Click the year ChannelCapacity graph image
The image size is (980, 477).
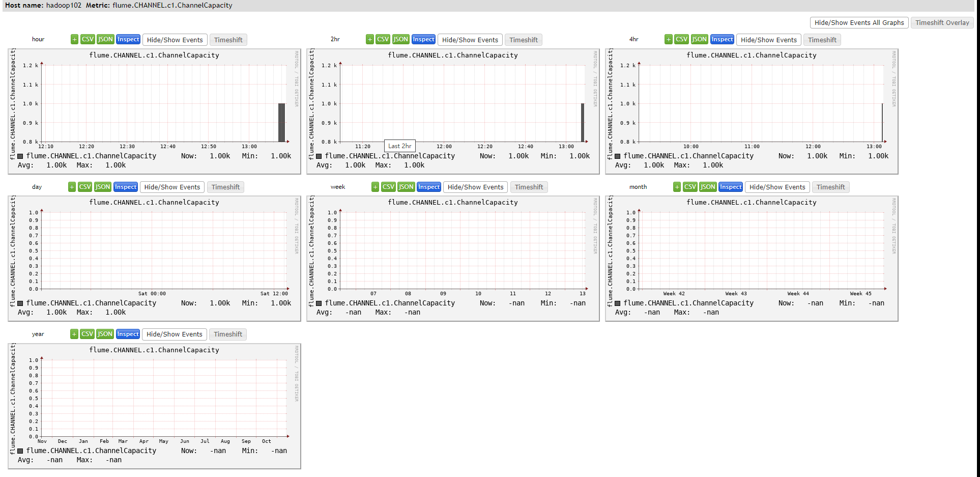click(154, 406)
